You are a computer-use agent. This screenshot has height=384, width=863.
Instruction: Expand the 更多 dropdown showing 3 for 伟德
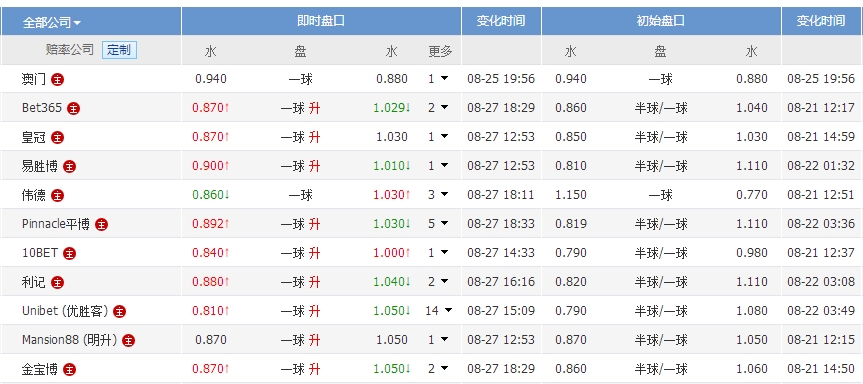tap(439, 194)
